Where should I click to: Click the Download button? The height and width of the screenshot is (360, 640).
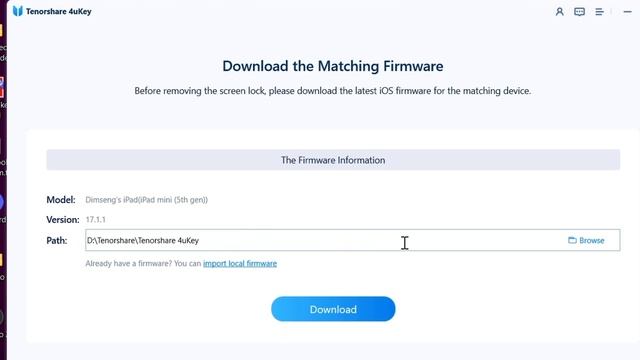click(333, 309)
